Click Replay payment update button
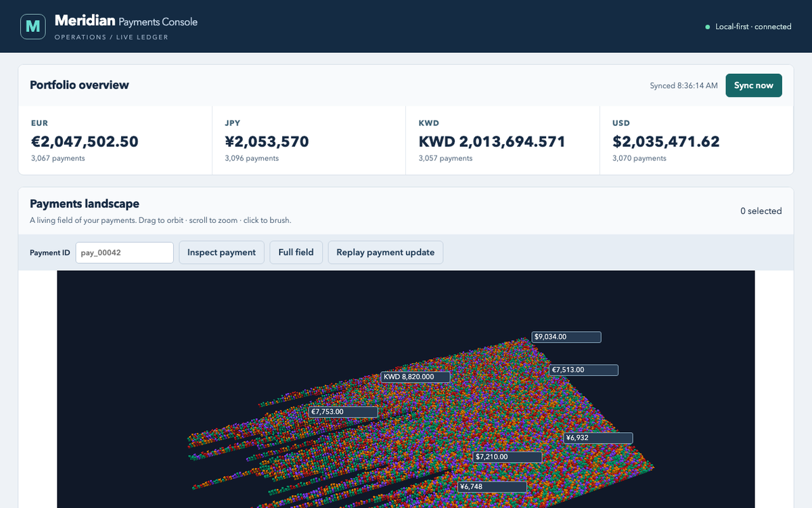 click(x=386, y=253)
